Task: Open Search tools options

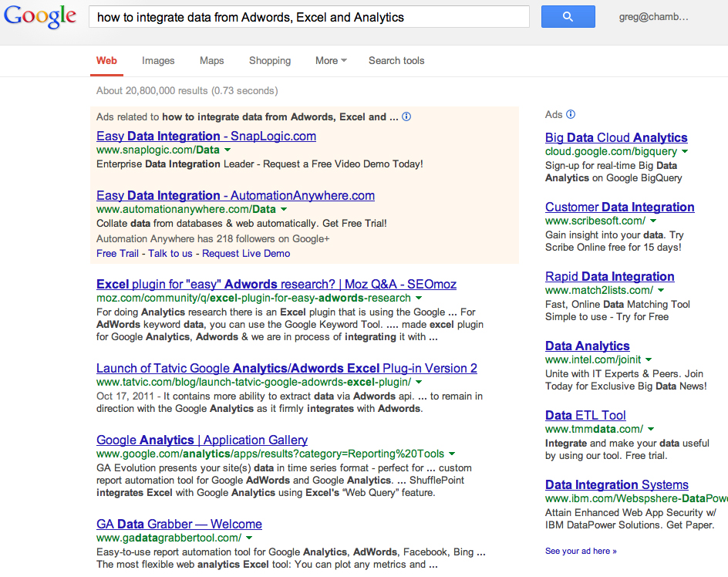Action: 396,60
